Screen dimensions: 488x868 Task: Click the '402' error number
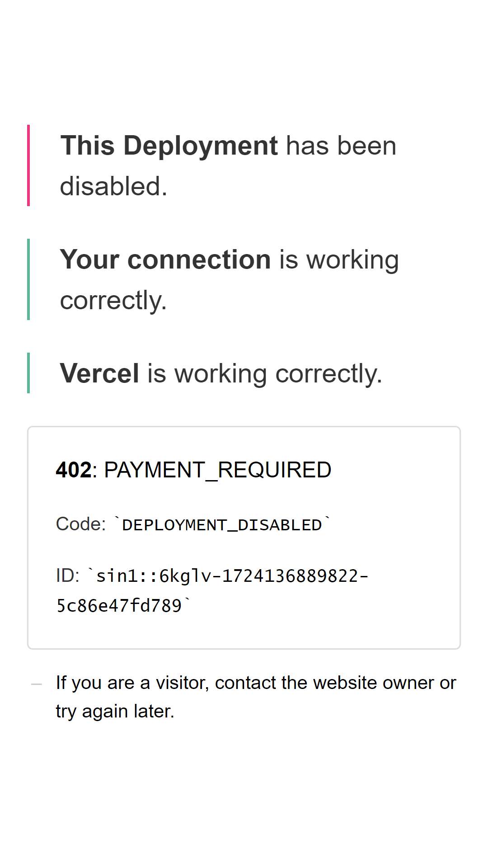[x=74, y=470]
